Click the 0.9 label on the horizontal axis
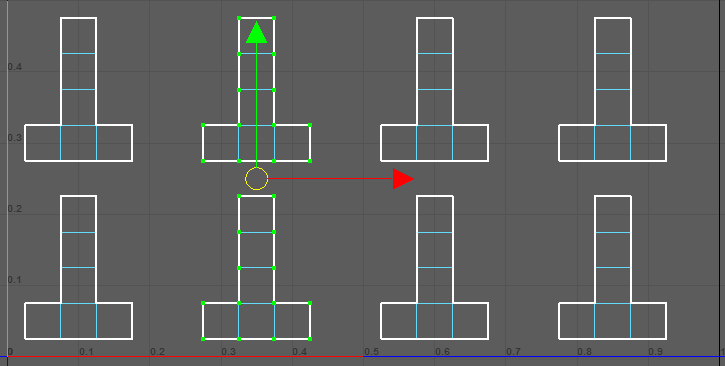Image resolution: width=725 pixels, height=366 pixels. pos(656,352)
